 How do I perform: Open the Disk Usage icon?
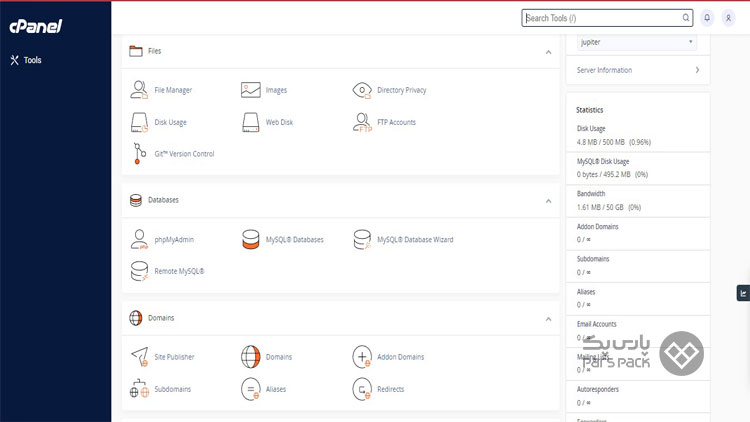click(139, 122)
